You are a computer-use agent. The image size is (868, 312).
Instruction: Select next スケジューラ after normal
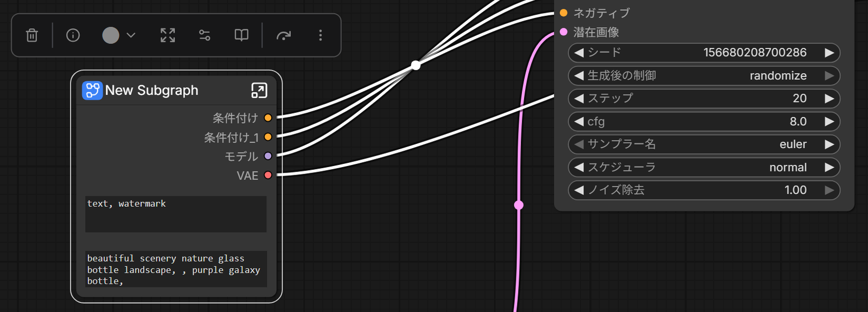829,167
